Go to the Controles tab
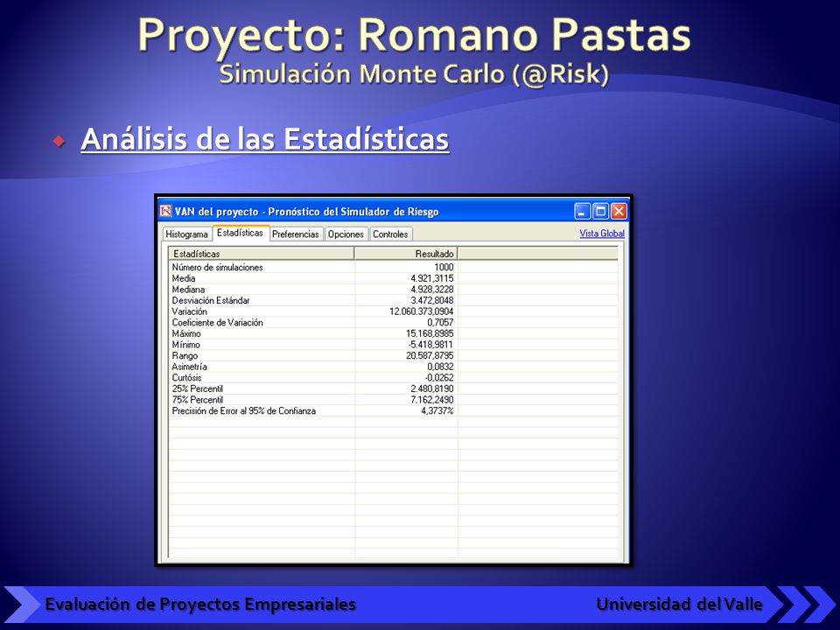Viewport: 840px width, 630px height. 390,234
